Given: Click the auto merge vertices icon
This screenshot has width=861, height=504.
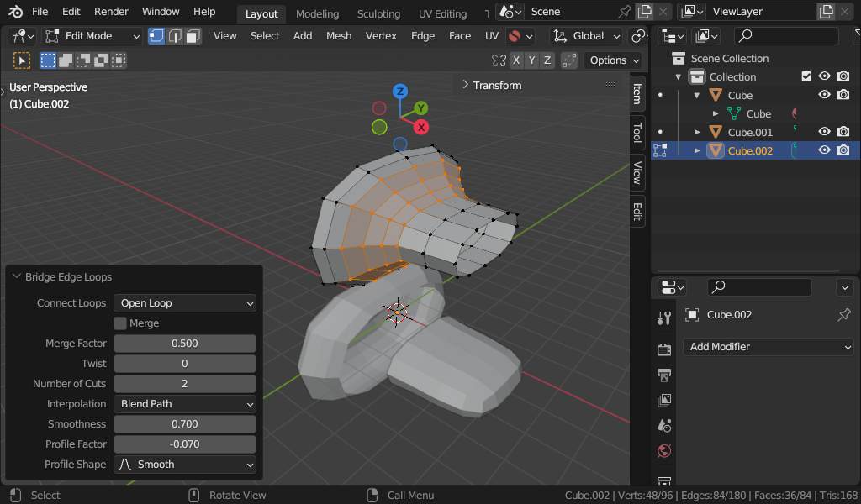Looking at the screenshot, I should [569, 60].
